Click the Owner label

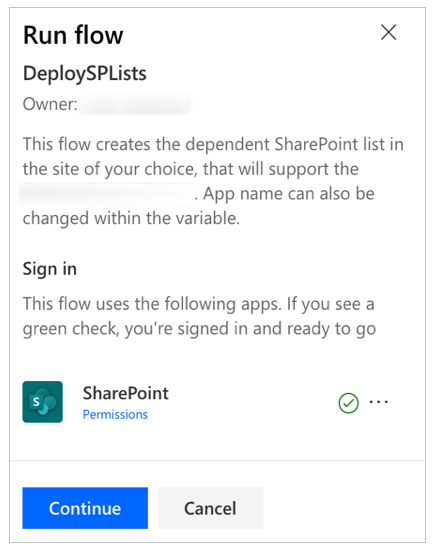[50, 104]
